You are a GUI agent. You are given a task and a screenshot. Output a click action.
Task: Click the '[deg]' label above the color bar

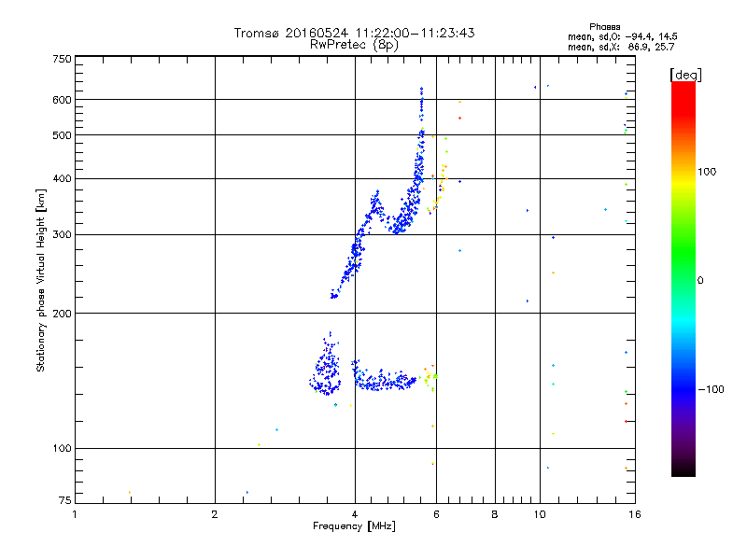685,75
